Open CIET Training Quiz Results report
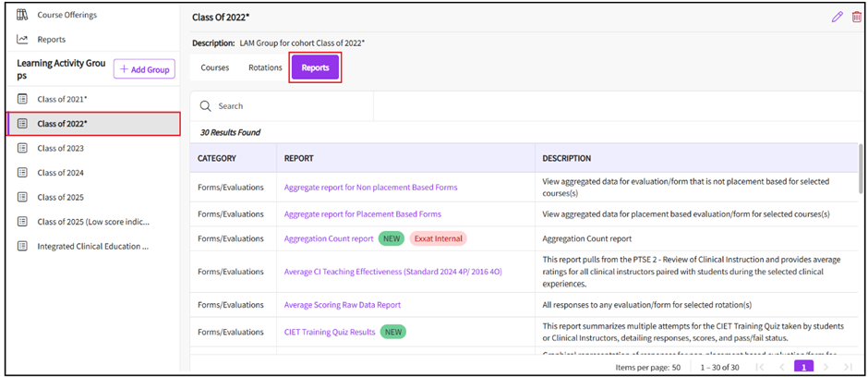 [x=329, y=332]
